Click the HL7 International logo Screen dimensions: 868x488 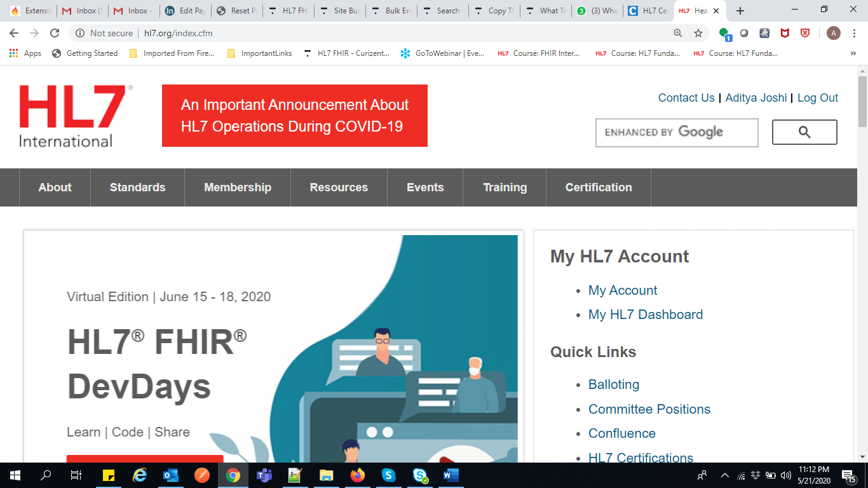[x=76, y=116]
